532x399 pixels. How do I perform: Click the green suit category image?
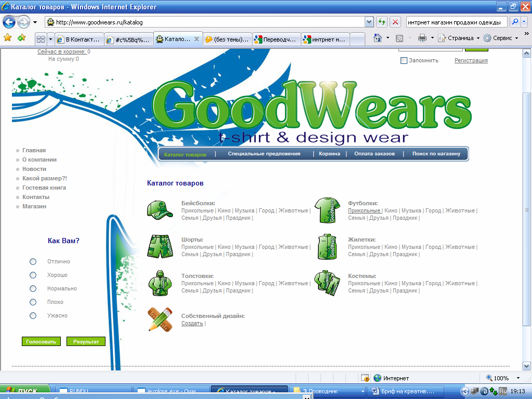tap(327, 283)
